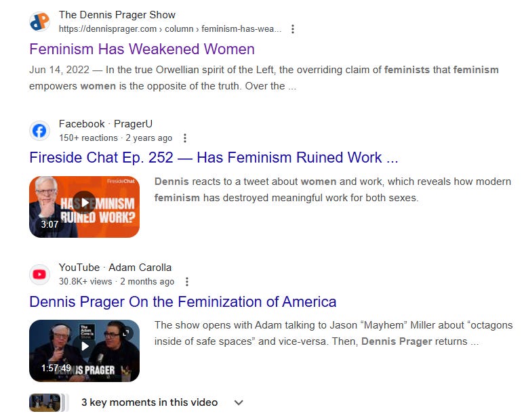Open three-dot menu for Adam Carolla result
Screen dimensions: 524x420
click(x=187, y=281)
